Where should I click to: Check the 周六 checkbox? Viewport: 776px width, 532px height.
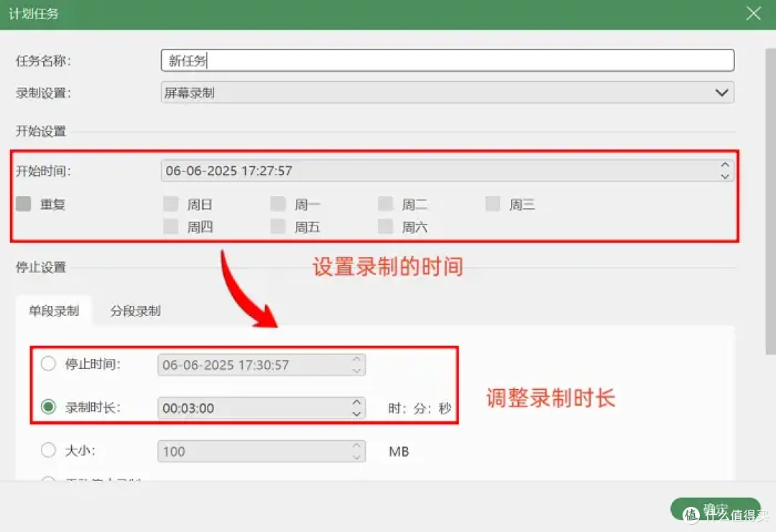tap(386, 226)
